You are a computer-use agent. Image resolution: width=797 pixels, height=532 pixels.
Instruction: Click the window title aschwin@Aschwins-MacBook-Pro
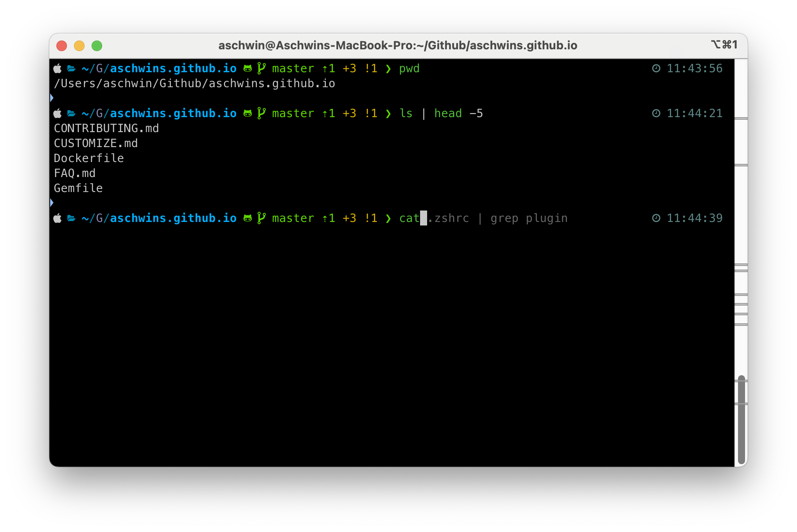(398, 45)
